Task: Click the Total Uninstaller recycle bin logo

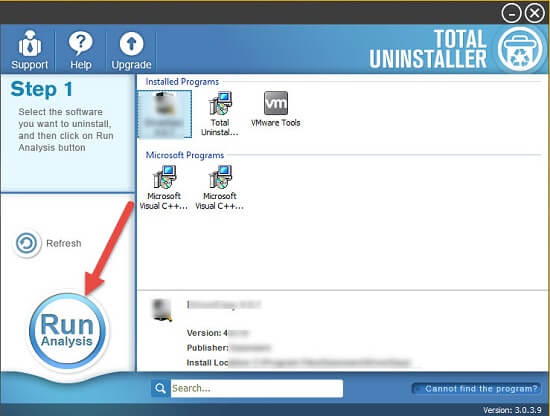Action: pyautogui.click(x=520, y=49)
